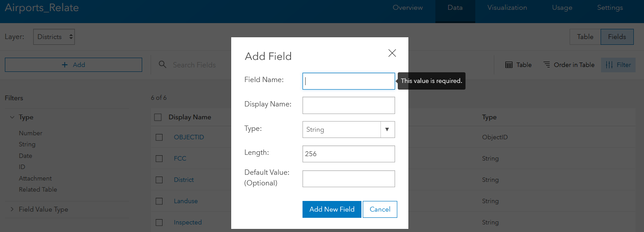Viewport: 644px width, 232px height.
Task: Open the Settings tab
Action: 610,8
